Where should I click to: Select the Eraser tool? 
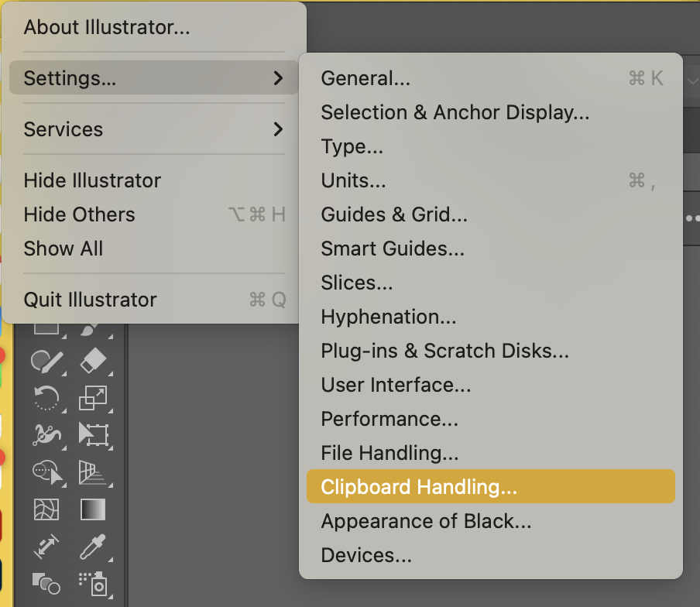tap(93, 360)
